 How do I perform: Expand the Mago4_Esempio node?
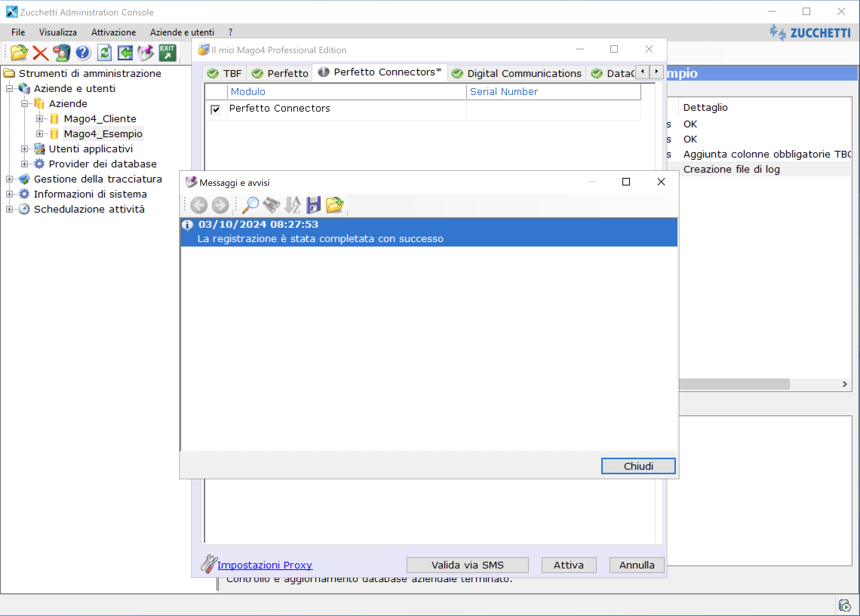40,134
